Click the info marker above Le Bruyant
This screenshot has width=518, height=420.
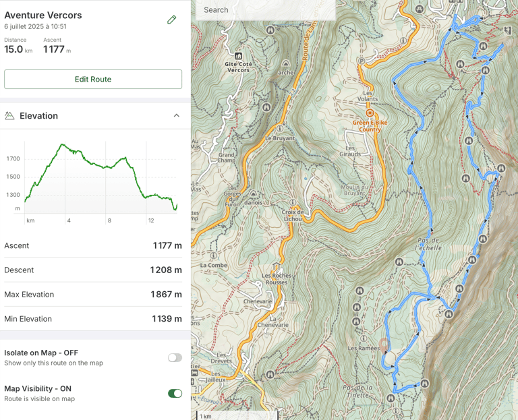click(280, 128)
